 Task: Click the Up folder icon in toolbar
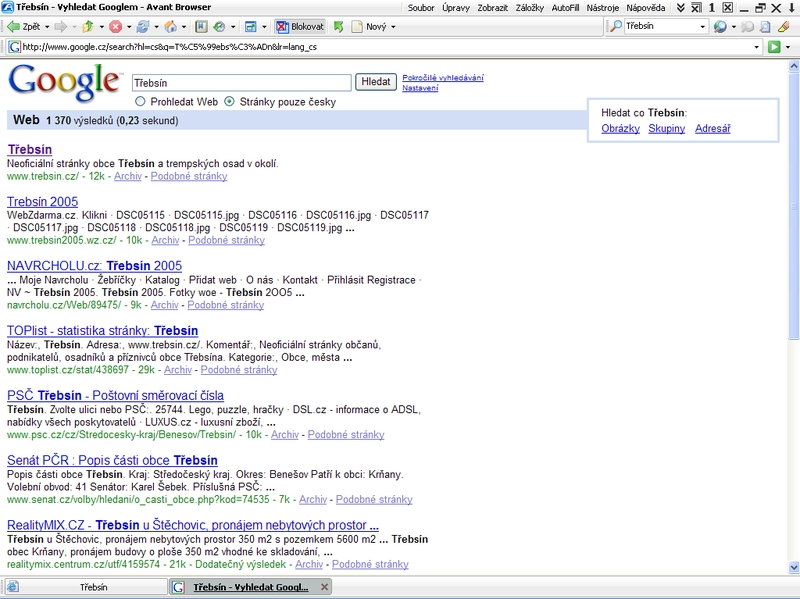click(x=88, y=27)
